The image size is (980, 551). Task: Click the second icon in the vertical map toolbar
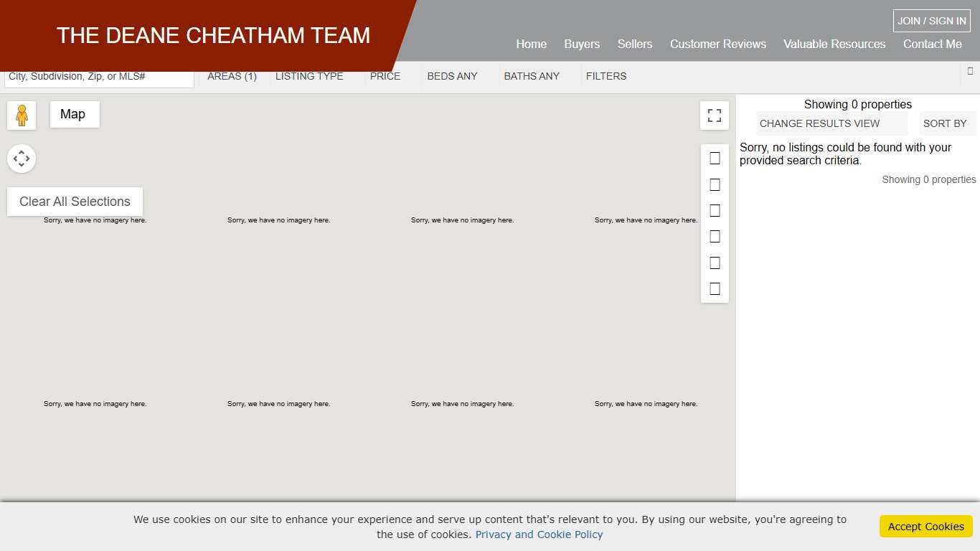pos(715,185)
